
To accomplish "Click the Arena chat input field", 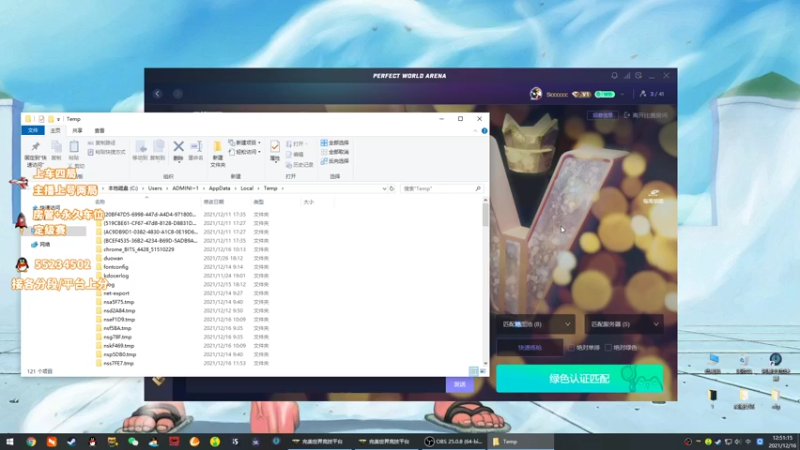I will (x=315, y=384).
